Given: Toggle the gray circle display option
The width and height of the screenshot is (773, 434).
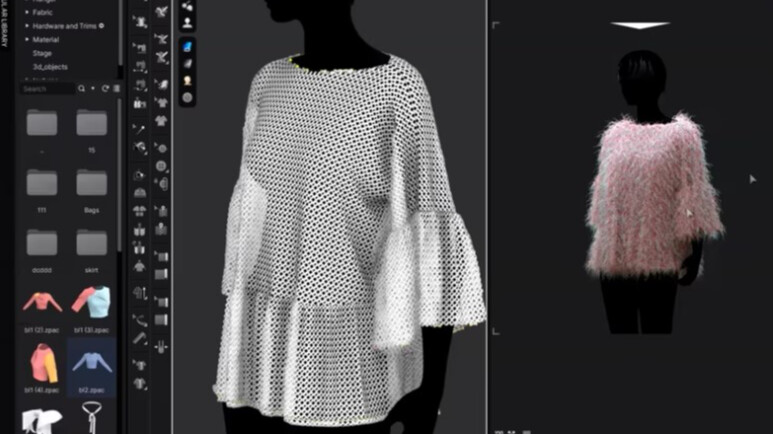Looking at the screenshot, I should point(187,98).
